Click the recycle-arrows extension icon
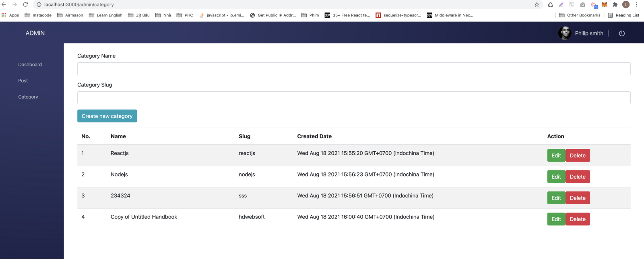 pos(550,4)
